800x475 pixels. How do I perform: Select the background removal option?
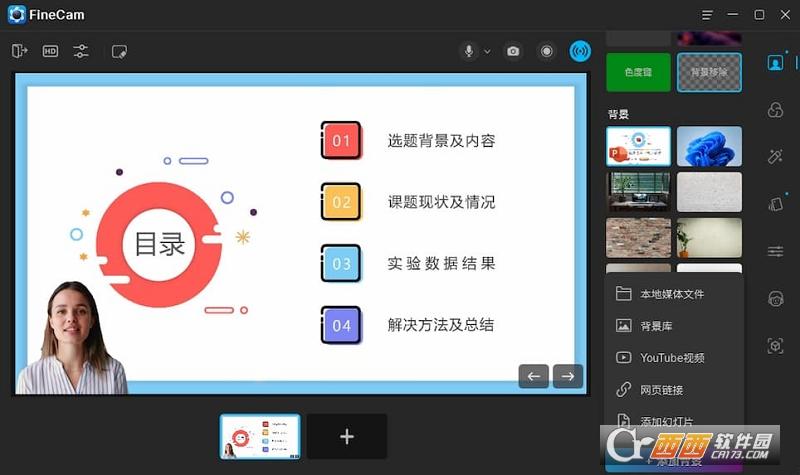(x=709, y=72)
